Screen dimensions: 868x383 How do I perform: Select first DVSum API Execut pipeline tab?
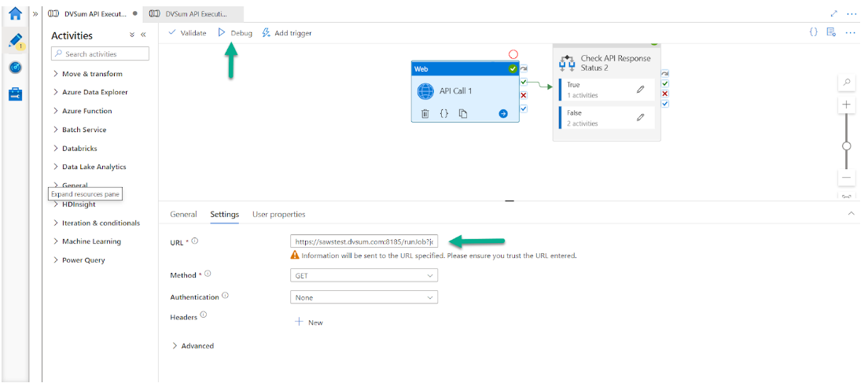coord(93,13)
